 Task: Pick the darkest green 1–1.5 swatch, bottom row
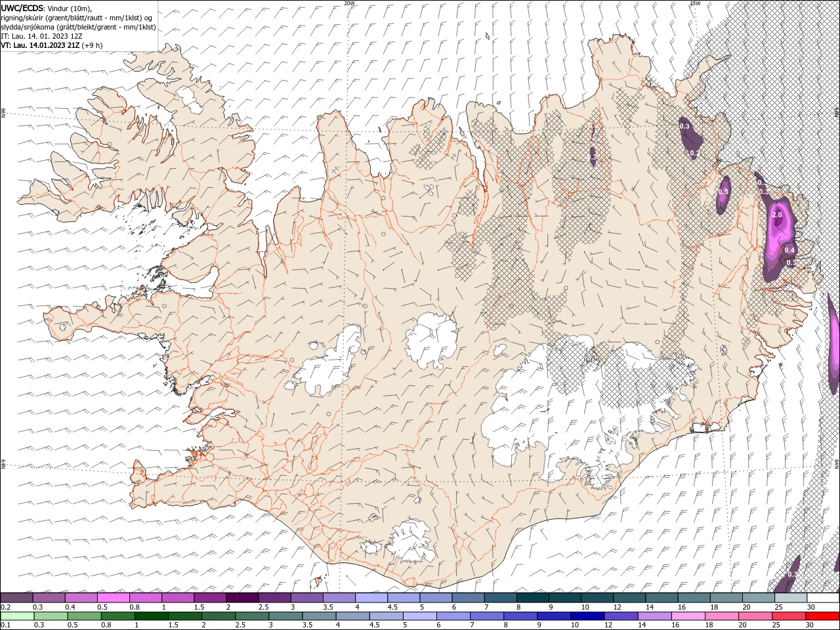click(x=152, y=616)
